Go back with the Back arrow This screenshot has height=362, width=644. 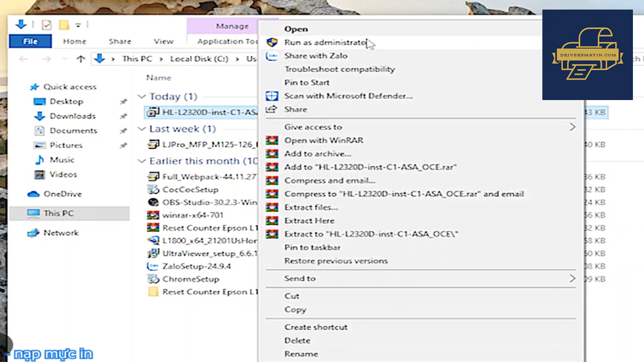(23, 59)
